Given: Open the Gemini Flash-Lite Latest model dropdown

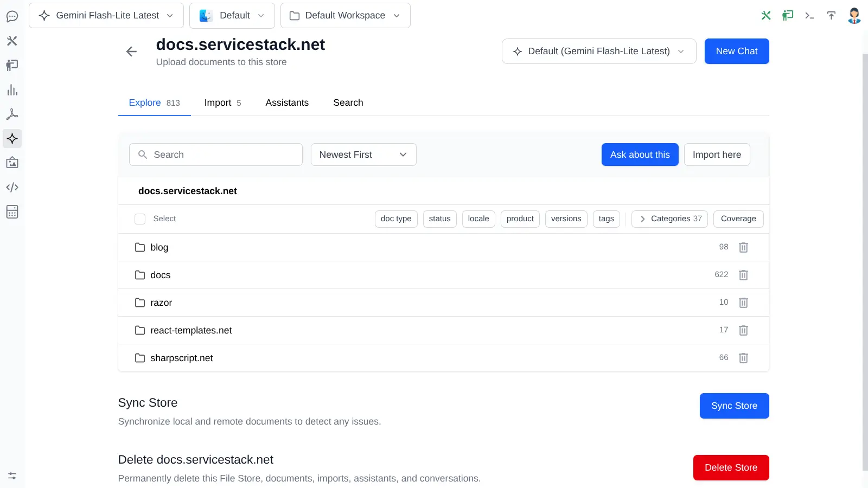Looking at the screenshot, I should [x=106, y=15].
